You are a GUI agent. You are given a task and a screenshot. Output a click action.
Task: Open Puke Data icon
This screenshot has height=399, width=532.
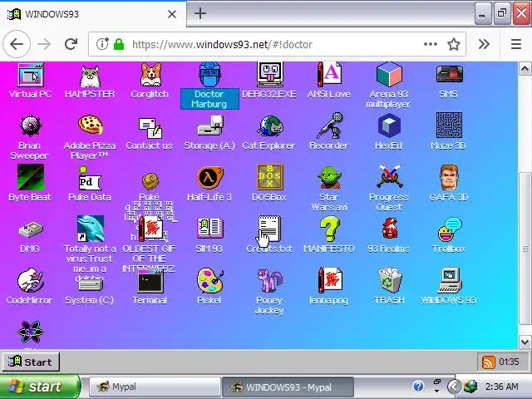[90, 178]
